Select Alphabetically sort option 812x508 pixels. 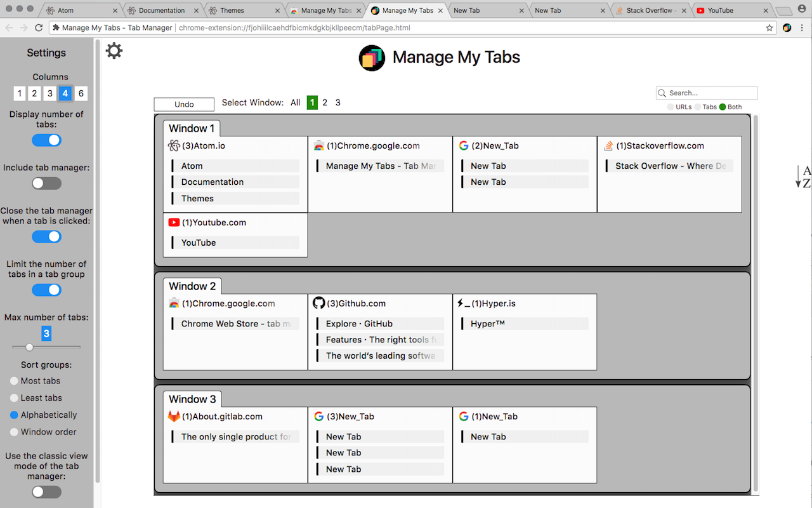[x=15, y=415]
